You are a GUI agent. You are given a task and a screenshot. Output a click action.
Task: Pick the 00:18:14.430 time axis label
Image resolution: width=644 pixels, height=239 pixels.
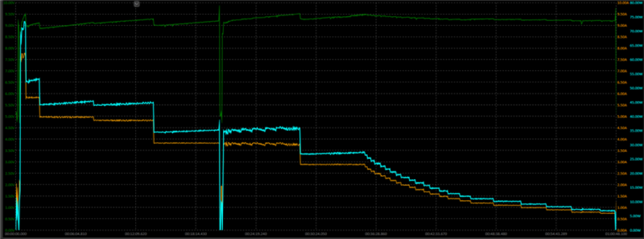tap(196, 234)
